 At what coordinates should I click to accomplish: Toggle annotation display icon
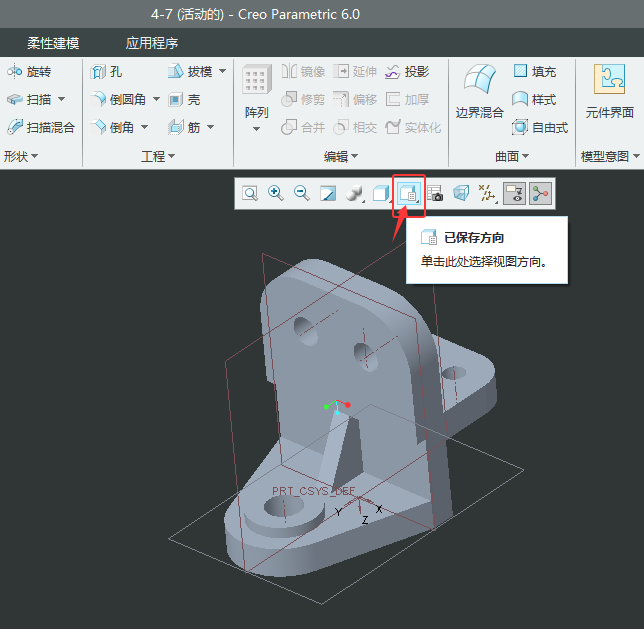(x=514, y=193)
